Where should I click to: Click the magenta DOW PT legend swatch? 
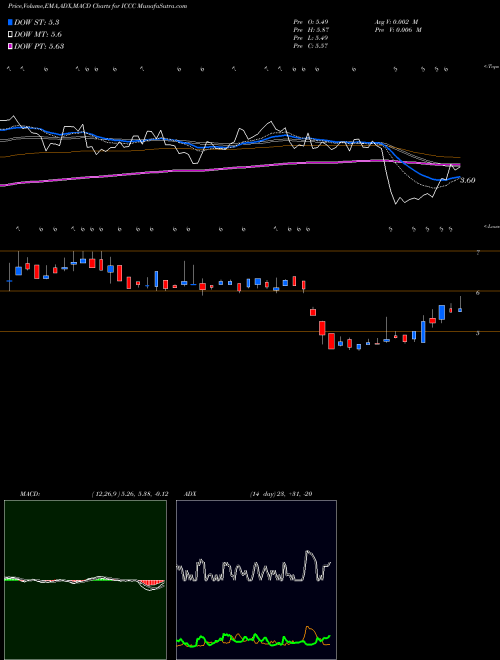point(10,46)
